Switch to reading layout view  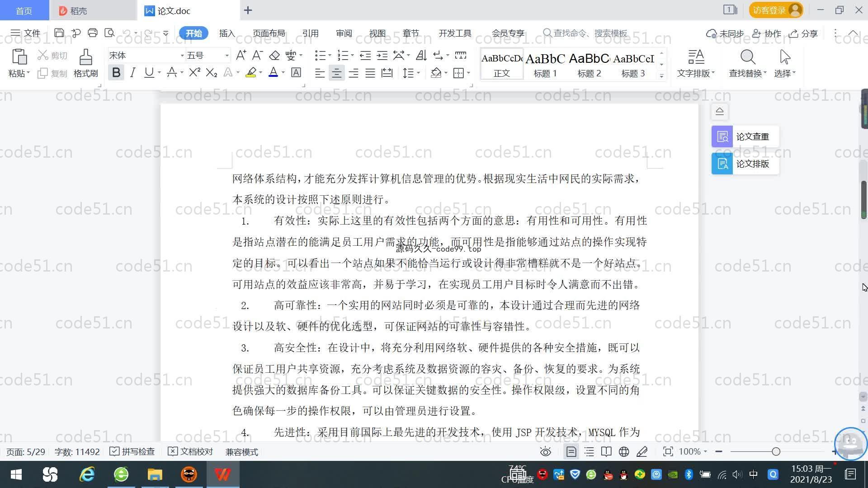click(x=606, y=451)
